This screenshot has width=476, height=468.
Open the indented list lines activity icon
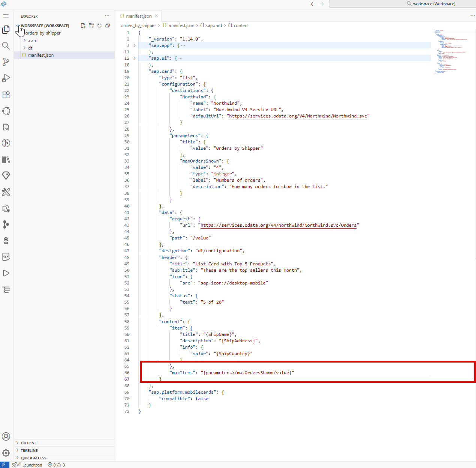pyautogui.click(x=6, y=290)
